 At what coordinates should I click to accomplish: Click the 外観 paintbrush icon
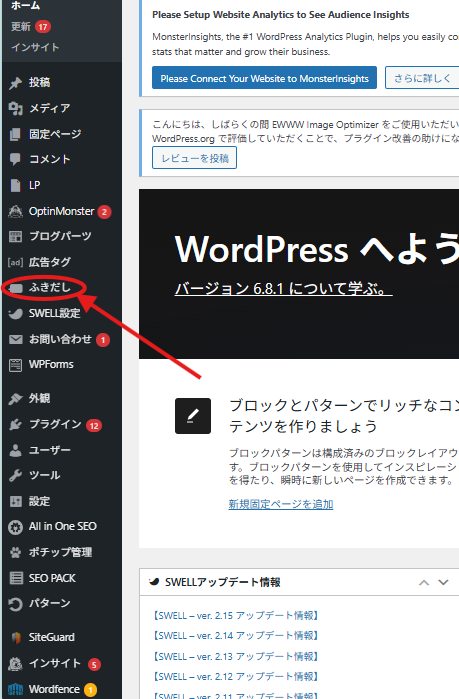tap(16, 399)
